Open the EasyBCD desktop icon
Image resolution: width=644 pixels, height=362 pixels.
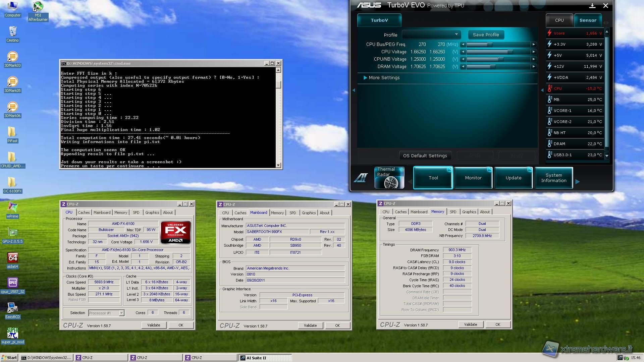[12, 308]
